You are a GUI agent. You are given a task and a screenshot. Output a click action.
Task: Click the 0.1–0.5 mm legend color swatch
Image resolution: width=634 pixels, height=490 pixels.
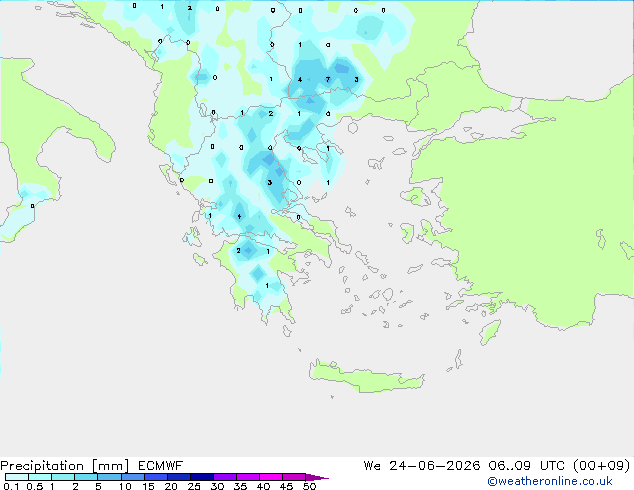(x=17, y=477)
